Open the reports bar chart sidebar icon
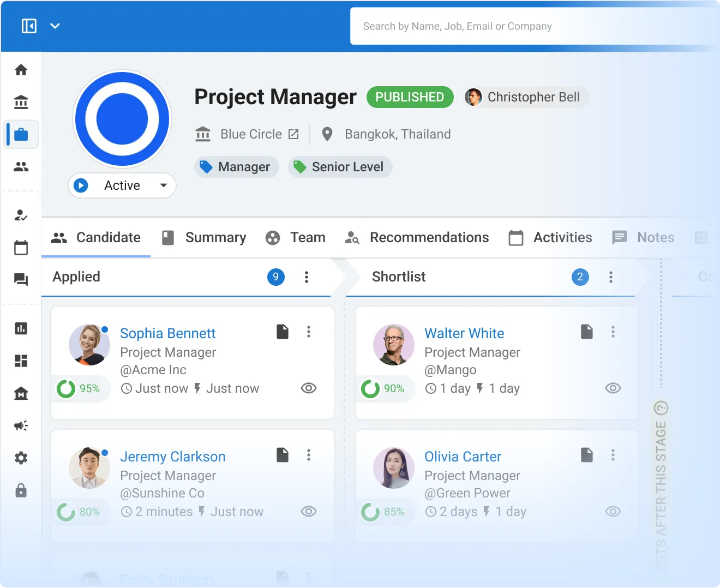This screenshot has height=588, width=720. (21, 328)
